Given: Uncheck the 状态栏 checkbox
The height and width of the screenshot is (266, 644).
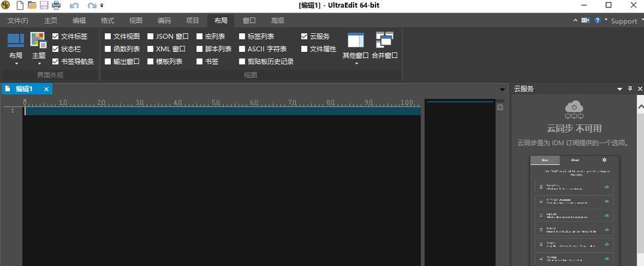Looking at the screenshot, I should tap(55, 49).
